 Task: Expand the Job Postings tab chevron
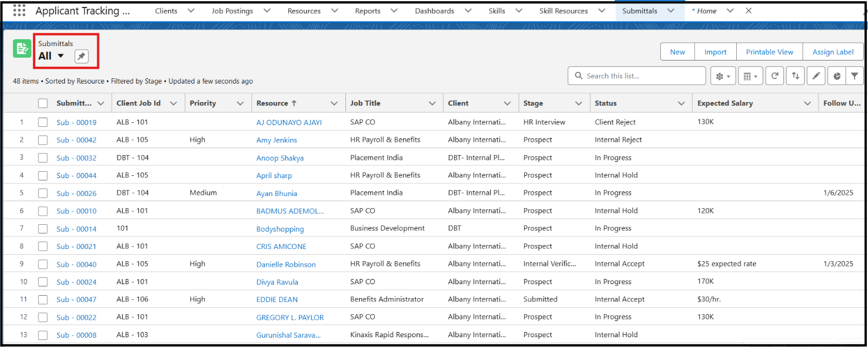coord(266,10)
